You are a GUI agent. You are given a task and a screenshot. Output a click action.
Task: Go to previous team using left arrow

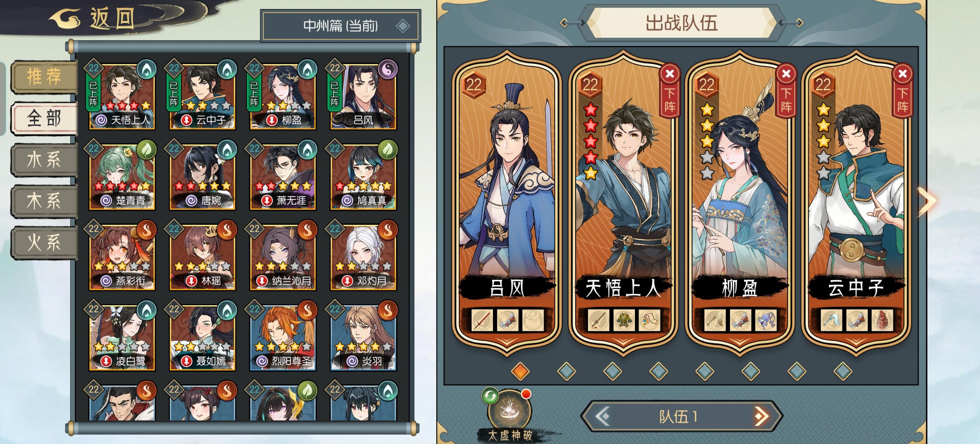click(x=603, y=417)
